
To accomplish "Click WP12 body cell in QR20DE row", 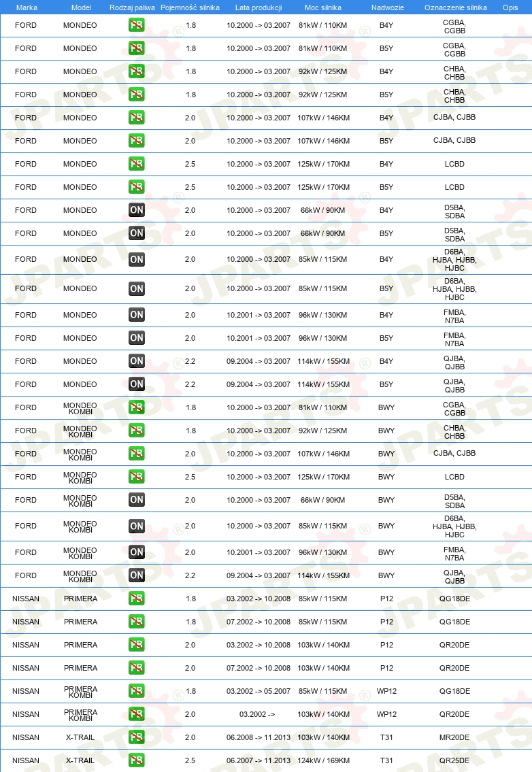I will (386, 714).
